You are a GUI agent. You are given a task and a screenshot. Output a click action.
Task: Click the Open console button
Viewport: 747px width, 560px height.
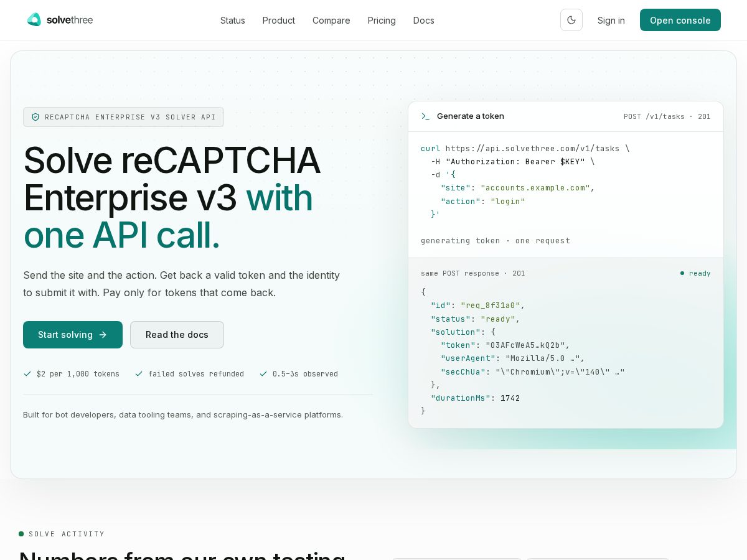[x=680, y=20]
